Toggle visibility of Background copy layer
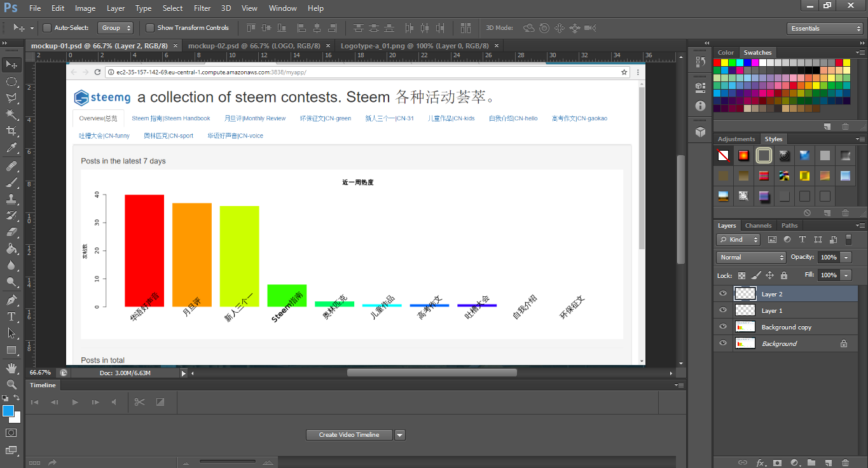The width and height of the screenshot is (868, 468). (722, 327)
